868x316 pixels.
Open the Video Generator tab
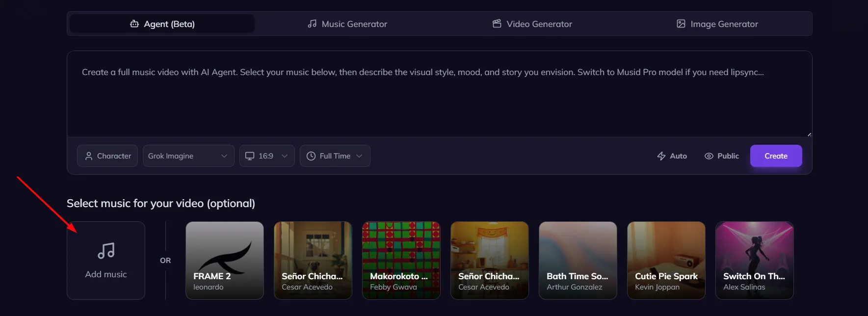[532, 24]
